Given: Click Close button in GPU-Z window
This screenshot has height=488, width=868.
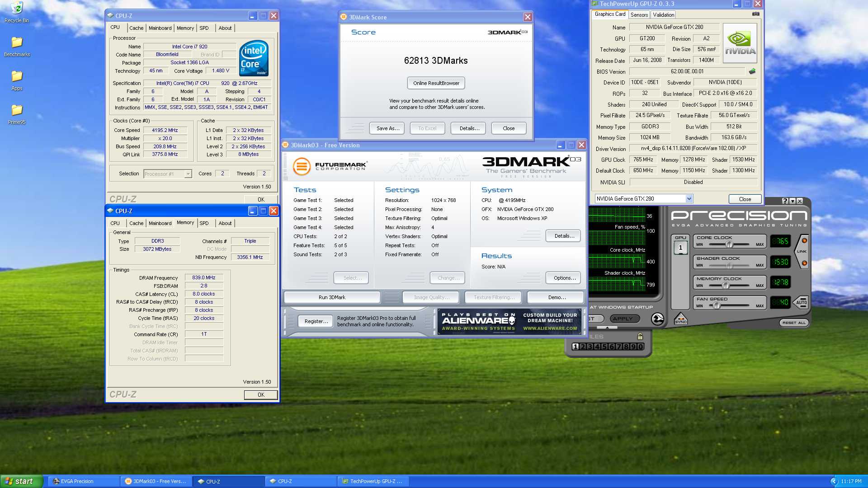Looking at the screenshot, I should pyautogui.click(x=745, y=199).
